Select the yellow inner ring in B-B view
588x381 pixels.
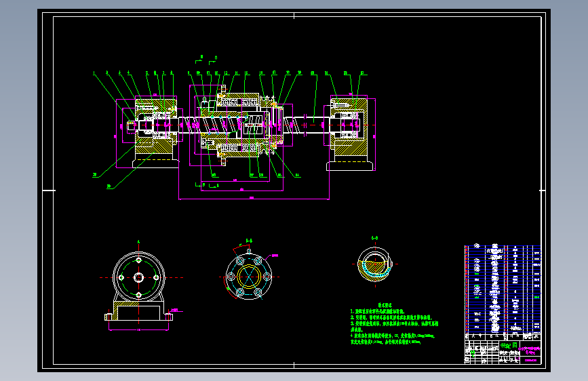[249, 277]
